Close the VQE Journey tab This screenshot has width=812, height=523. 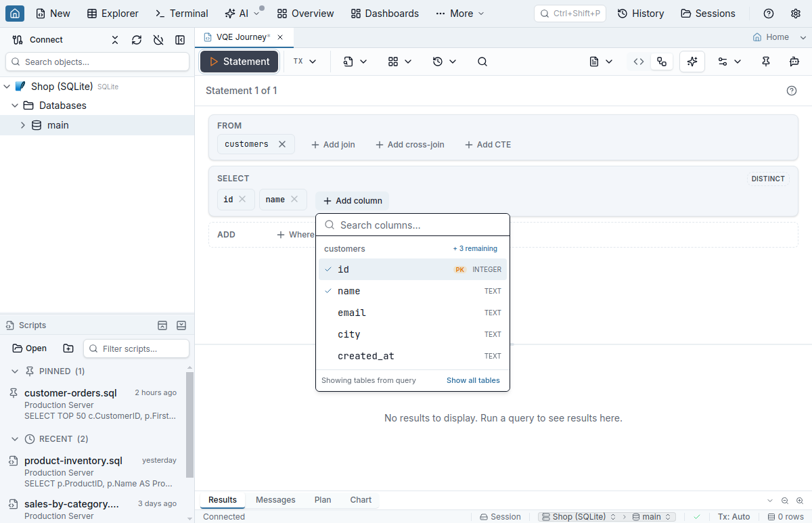[280, 37]
